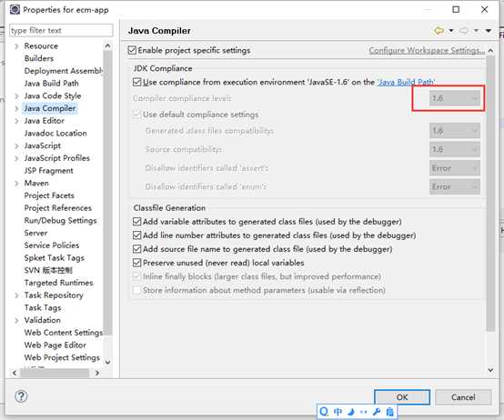Expand the JavaScript node arrow
The height and width of the screenshot is (420, 504).
tap(16, 146)
